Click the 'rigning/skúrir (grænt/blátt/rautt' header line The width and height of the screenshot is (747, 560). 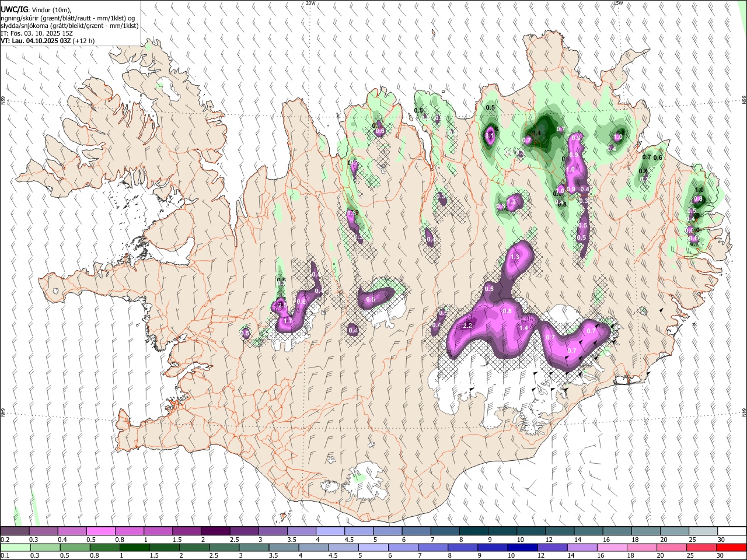coord(68,18)
